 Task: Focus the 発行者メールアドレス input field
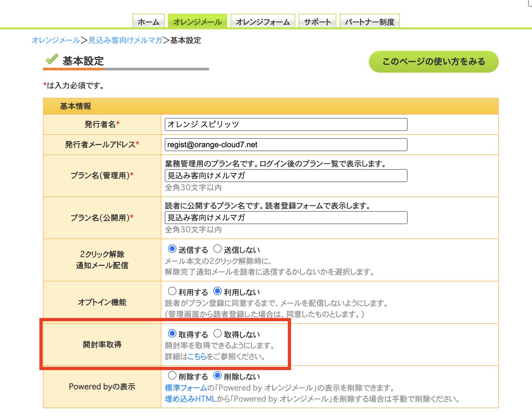(286, 145)
